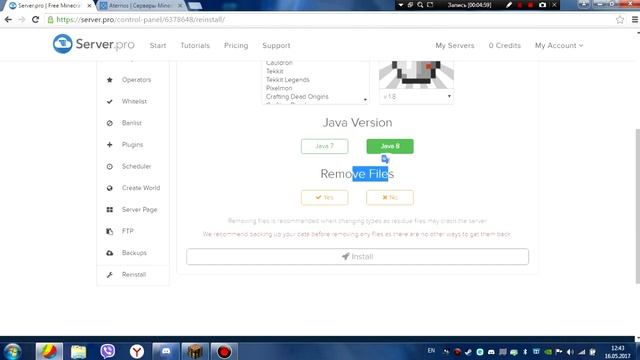Open Backups in the sidebar

point(133,253)
